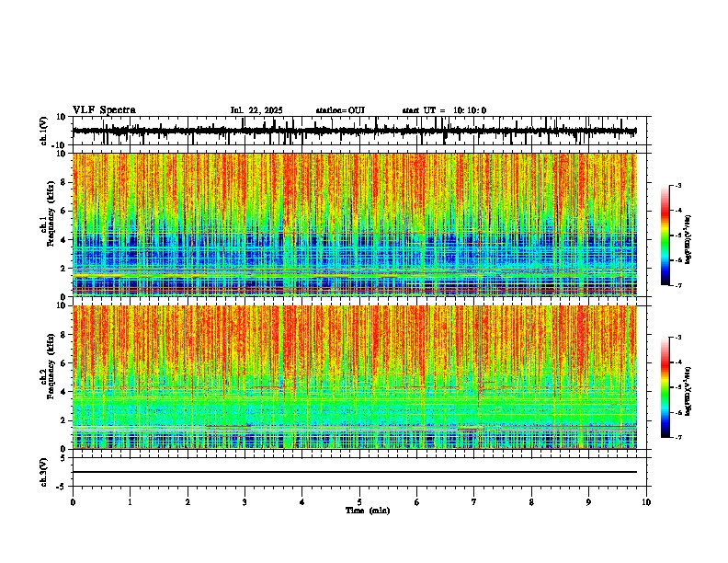Viewport: 728px width, 563px height.
Task: Click time axis tick label "8"
Action: click(x=531, y=502)
